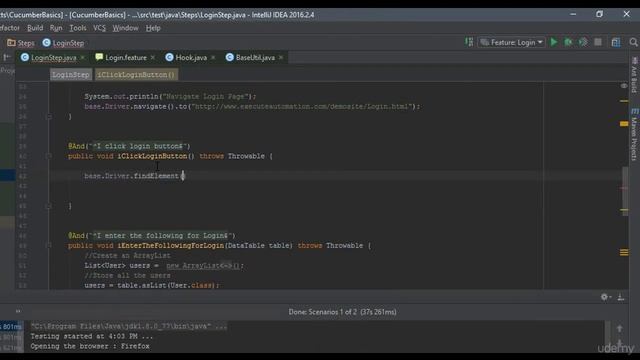The image size is (640, 360).
Task: Click 'new ArrayList<>()' code text
Action: (x=204, y=266)
